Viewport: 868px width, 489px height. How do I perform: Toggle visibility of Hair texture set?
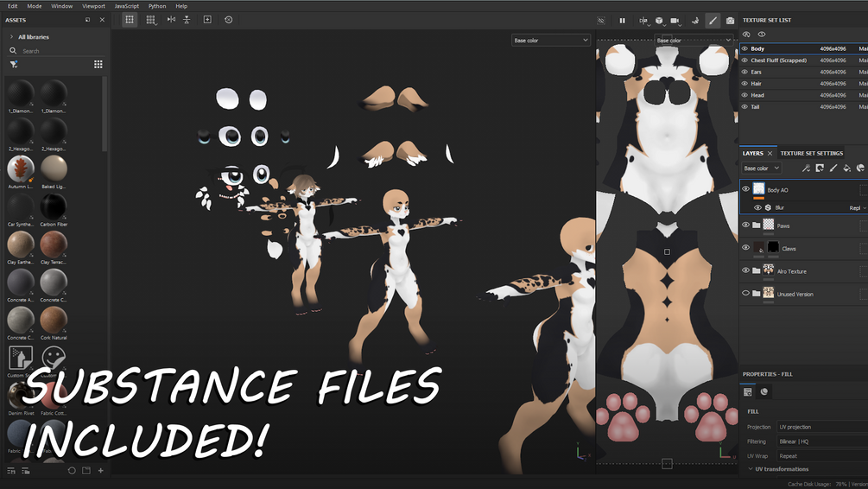coord(744,84)
